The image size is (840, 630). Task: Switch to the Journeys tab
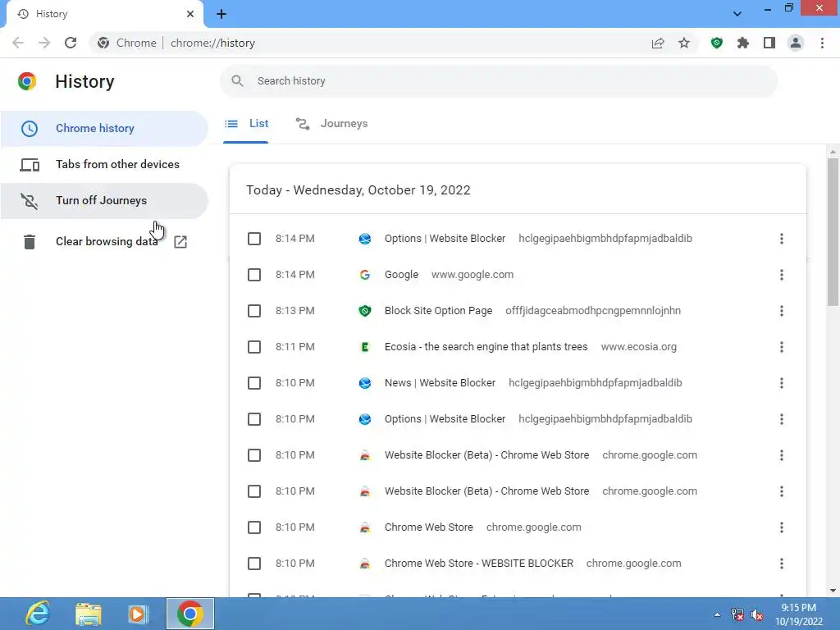(332, 124)
